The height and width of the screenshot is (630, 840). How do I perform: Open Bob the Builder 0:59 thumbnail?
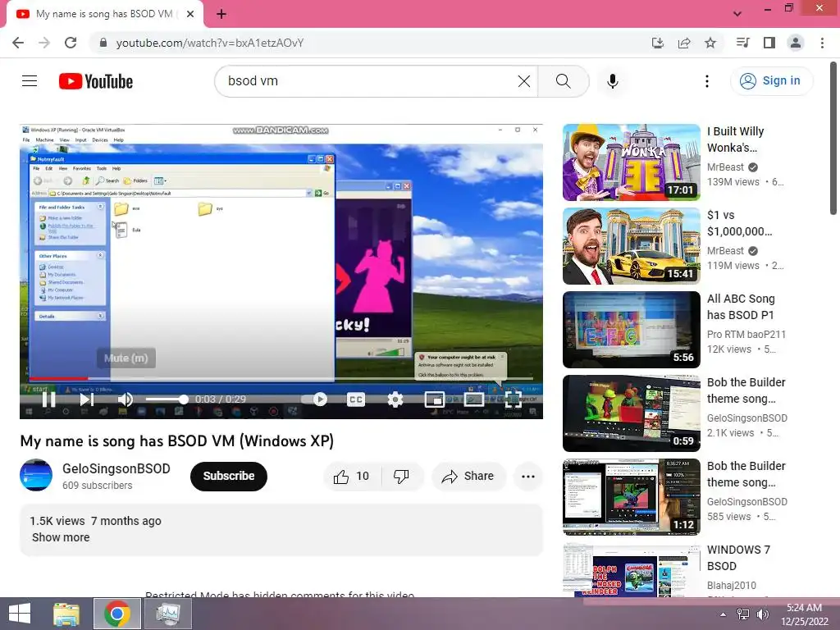pyautogui.click(x=631, y=413)
